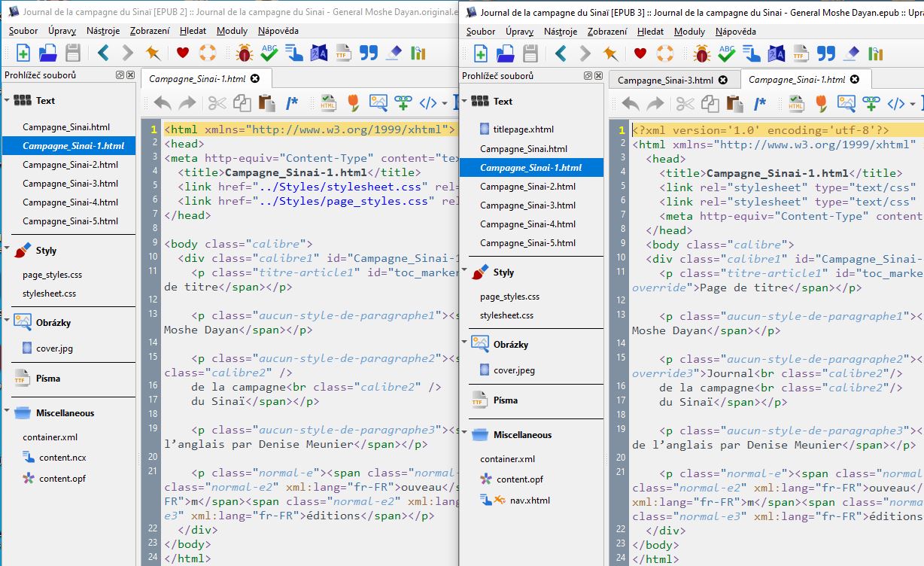This screenshot has height=566, width=924.
Task: Select titlepage.xhtml in the file browser
Action: coord(524,129)
